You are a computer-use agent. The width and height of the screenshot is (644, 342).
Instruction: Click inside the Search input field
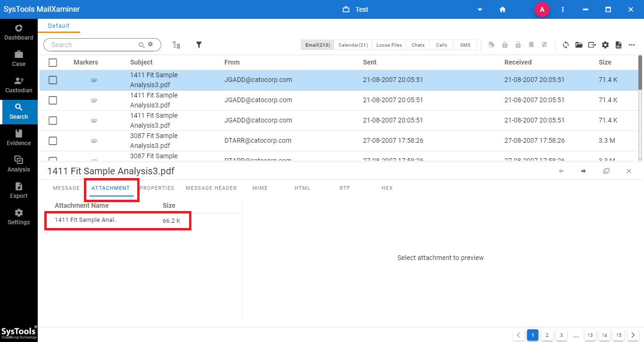point(93,45)
